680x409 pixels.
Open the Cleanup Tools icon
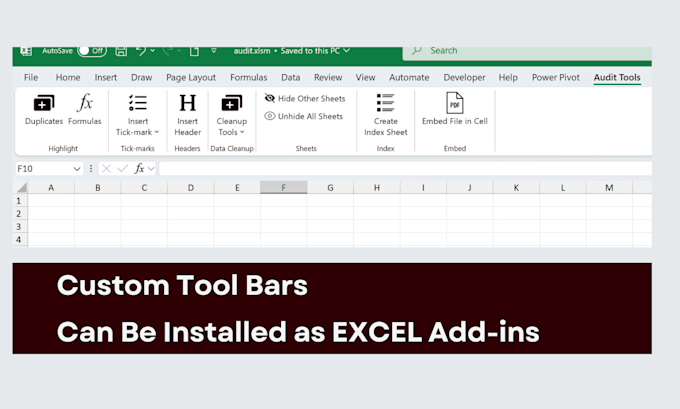[232, 103]
